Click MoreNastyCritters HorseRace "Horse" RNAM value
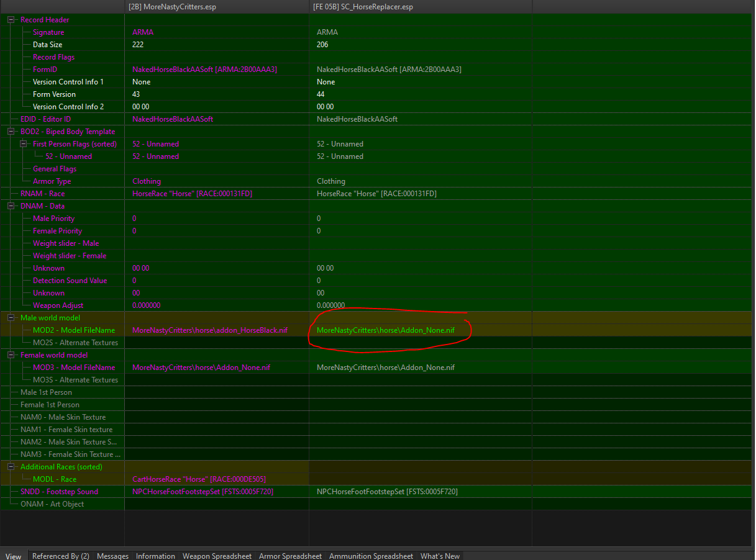Viewport: 756px width, 560px height. point(192,194)
